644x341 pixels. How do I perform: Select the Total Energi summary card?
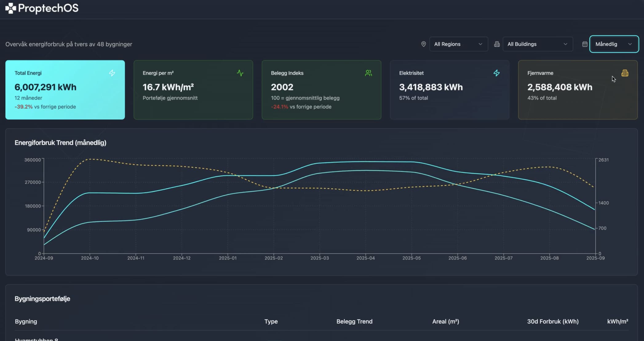point(65,90)
